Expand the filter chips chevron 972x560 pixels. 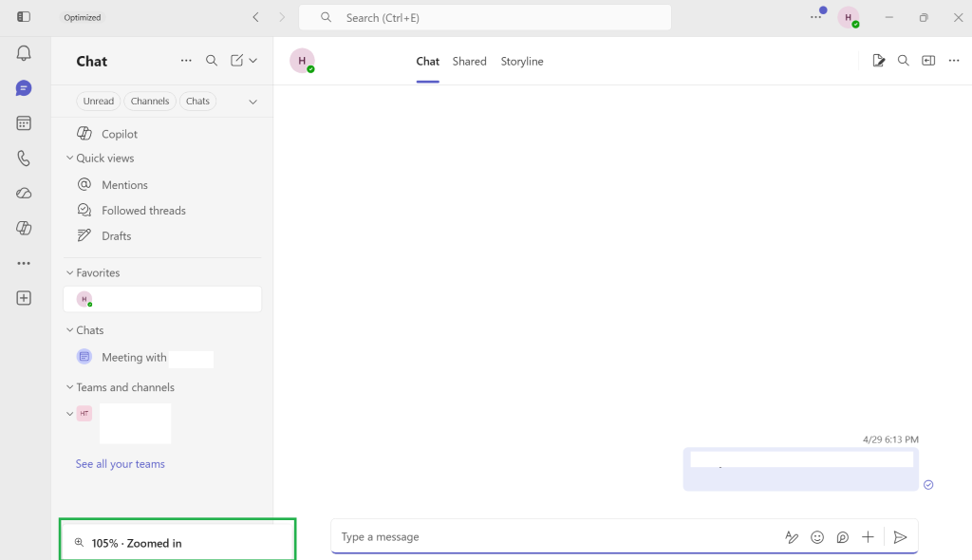(x=252, y=102)
